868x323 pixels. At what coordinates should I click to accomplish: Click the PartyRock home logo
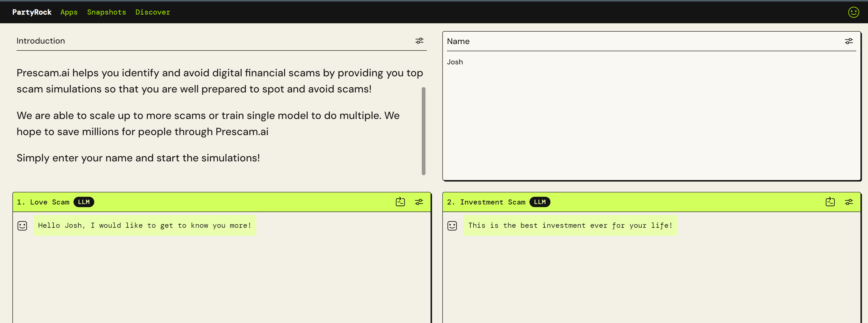(32, 12)
